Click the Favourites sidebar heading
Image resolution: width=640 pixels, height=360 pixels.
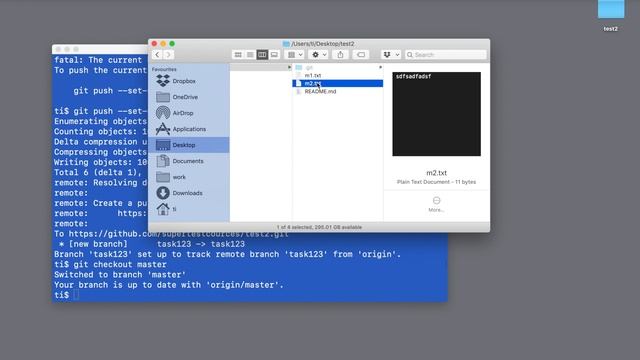pyautogui.click(x=164, y=69)
